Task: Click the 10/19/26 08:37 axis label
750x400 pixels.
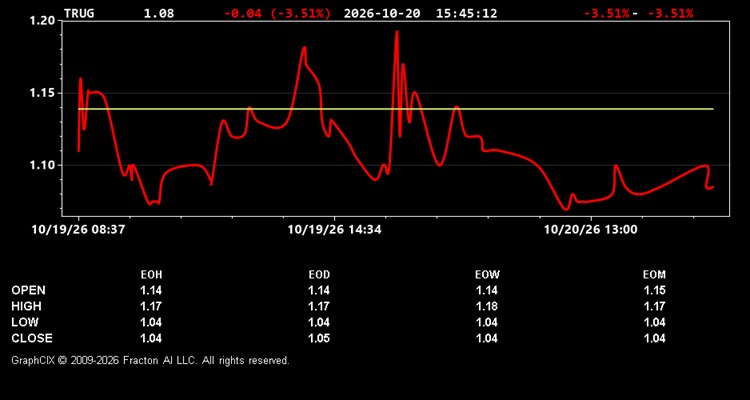Action: pos(78,230)
